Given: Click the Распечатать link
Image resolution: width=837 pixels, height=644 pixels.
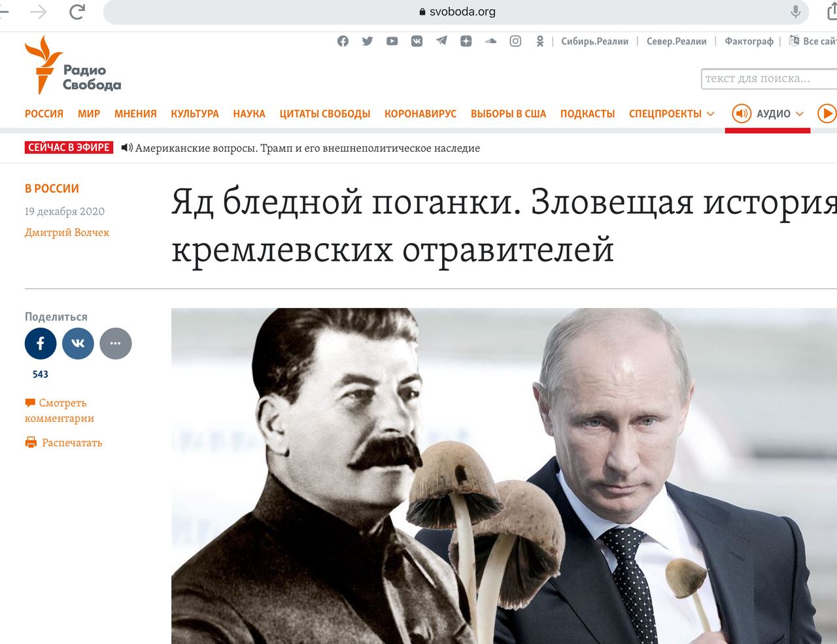Looking at the screenshot, I should 72,443.
